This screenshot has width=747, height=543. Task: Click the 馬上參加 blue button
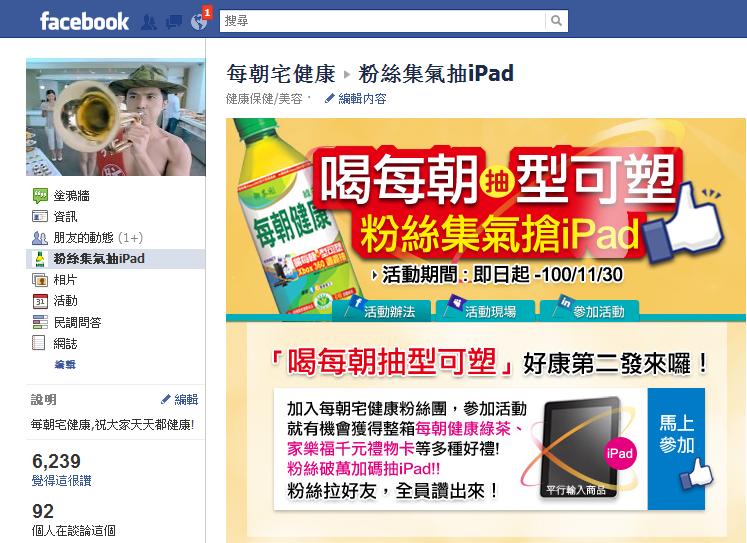(x=676, y=449)
